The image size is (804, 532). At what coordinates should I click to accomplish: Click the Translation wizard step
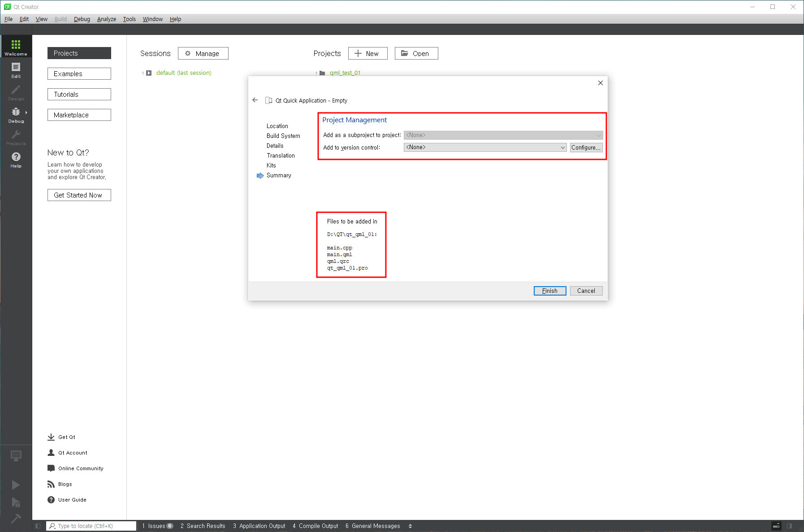click(x=281, y=156)
